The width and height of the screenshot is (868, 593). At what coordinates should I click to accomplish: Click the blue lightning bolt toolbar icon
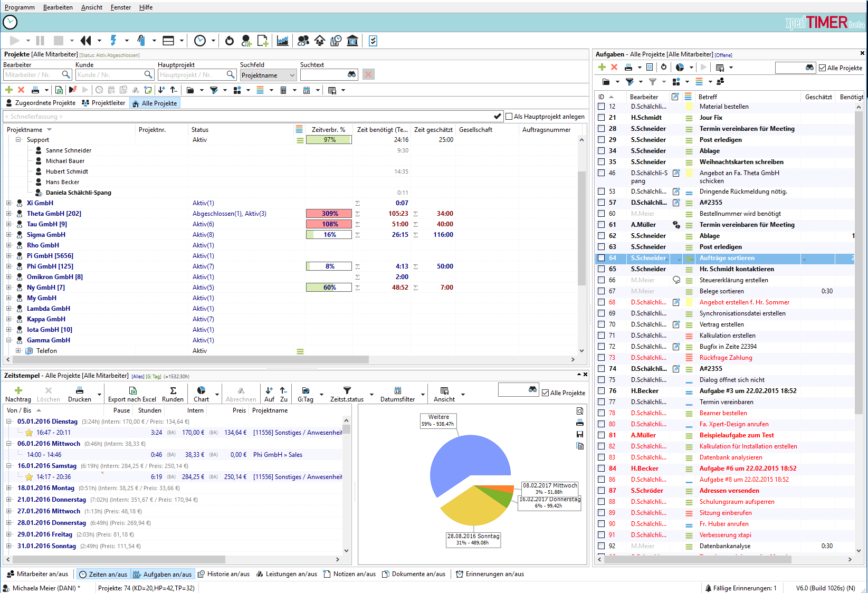tap(113, 41)
